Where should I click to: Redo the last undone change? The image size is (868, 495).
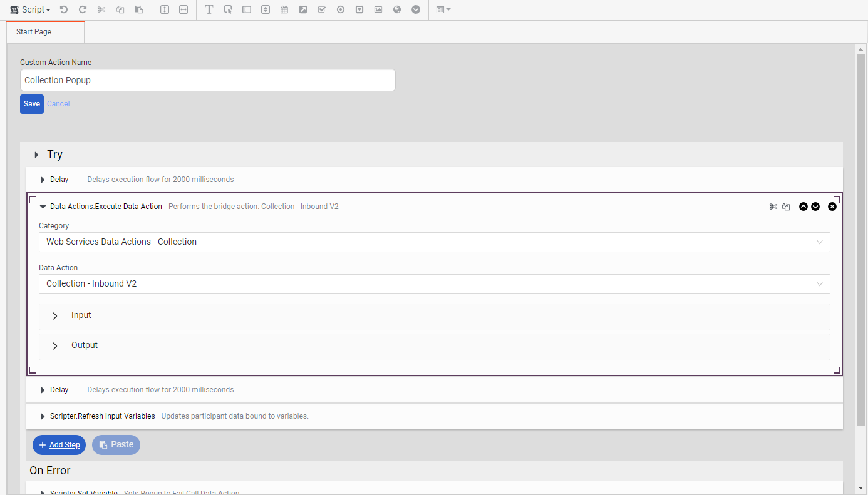click(83, 10)
